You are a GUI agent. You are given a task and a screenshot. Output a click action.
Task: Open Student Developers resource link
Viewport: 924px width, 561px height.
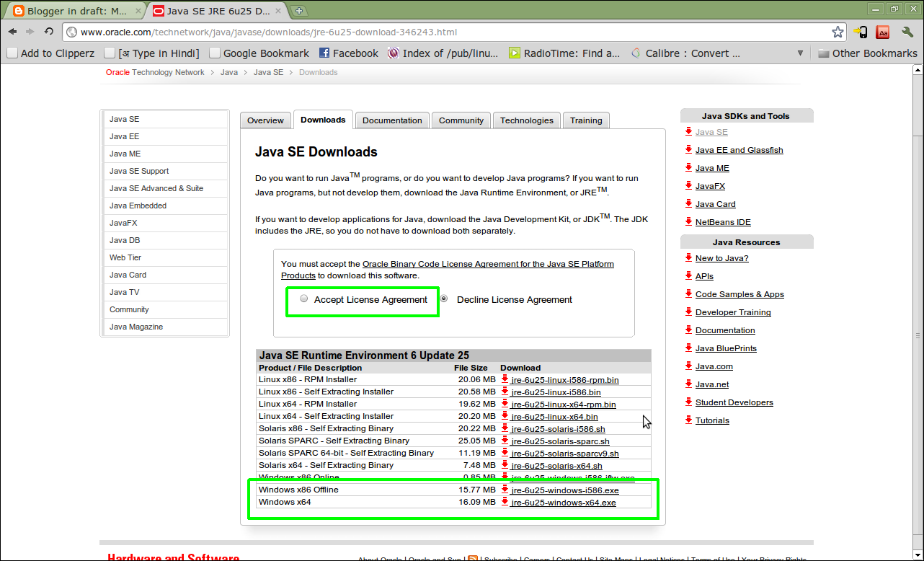click(734, 402)
